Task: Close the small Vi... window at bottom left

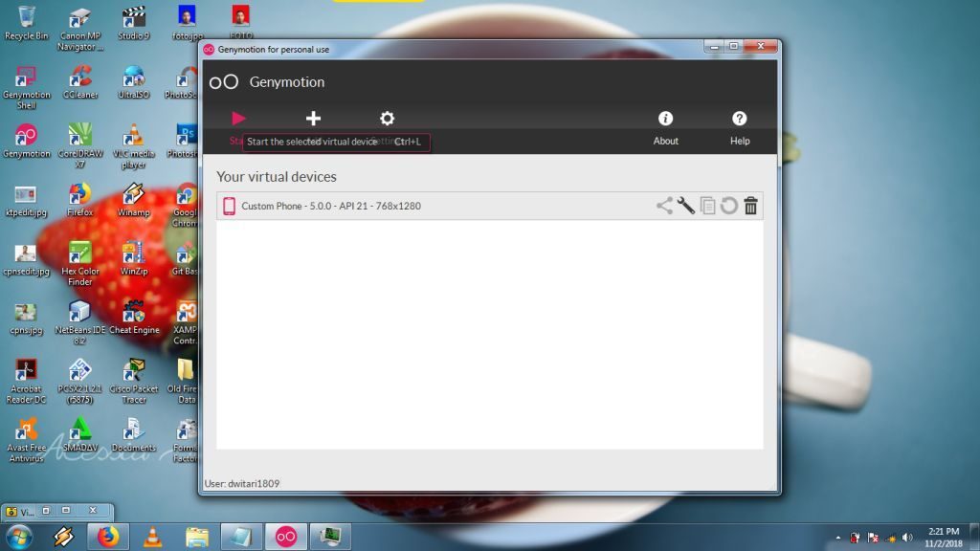Action: pos(93,511)
